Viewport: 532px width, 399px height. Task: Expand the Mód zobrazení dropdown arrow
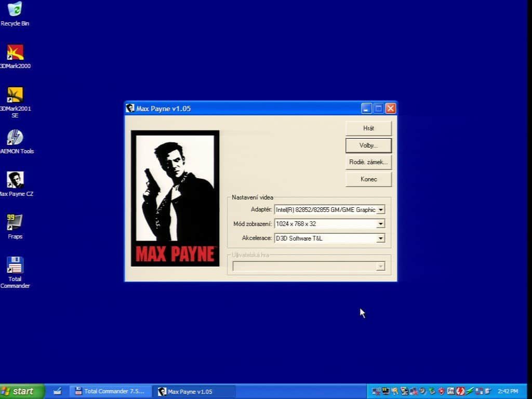(381, 224)
